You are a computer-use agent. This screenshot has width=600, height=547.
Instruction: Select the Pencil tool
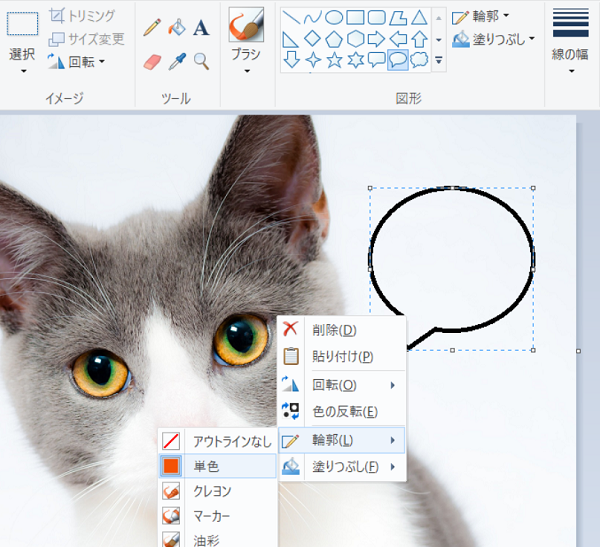coord(152,28)
